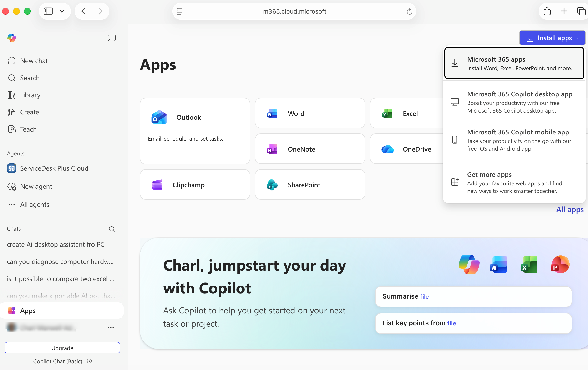The width and height of the screenshot is (588, 370).
Task: Expand the Install apps dropdown
Action: [x=552, y=38]
